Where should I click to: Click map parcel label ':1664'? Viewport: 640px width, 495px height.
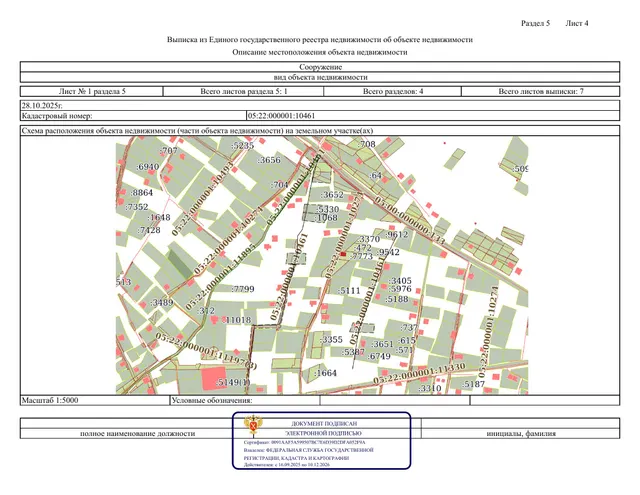tap(325, 373)
